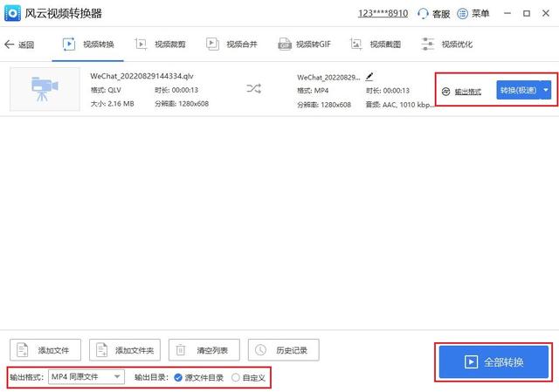Click the 菜单 label text
The image size is (559, 392).
[x=480, y=14]
